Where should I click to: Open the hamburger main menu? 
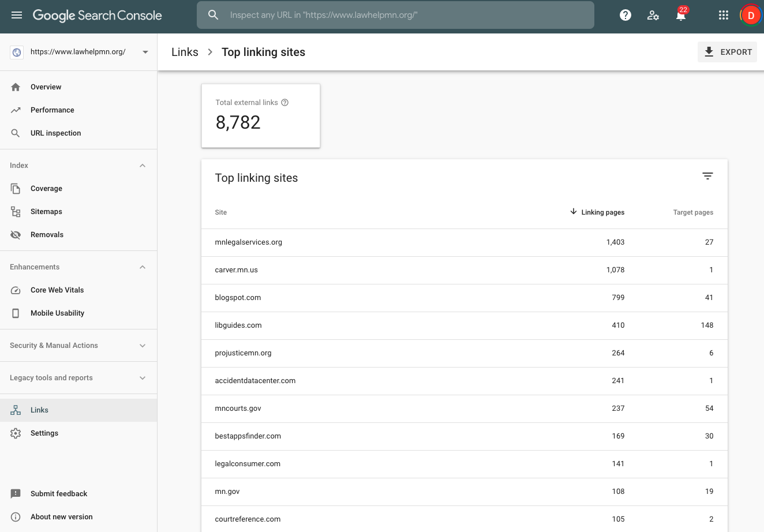coord(17,15)
